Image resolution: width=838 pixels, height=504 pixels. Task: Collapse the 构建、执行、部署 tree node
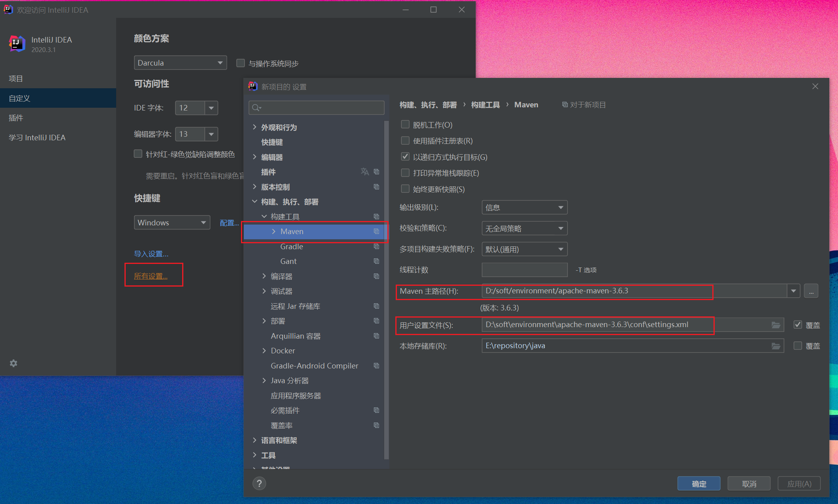pyautogui.click(x=255, y=202)
